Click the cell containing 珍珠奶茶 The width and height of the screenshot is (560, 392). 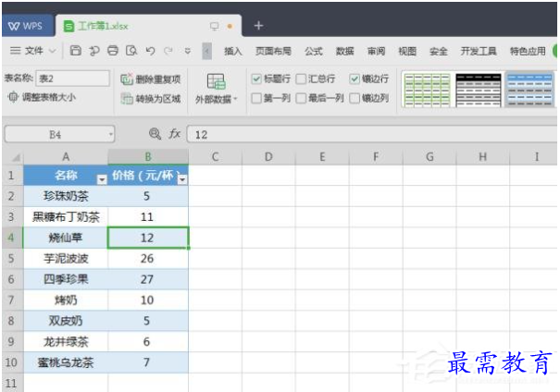click(x=66, y=196)
